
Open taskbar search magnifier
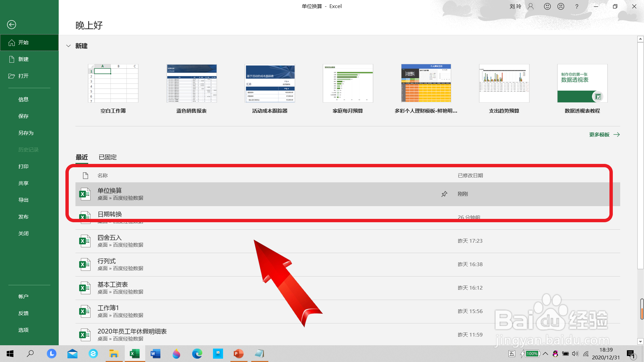[x=30, y=354]
